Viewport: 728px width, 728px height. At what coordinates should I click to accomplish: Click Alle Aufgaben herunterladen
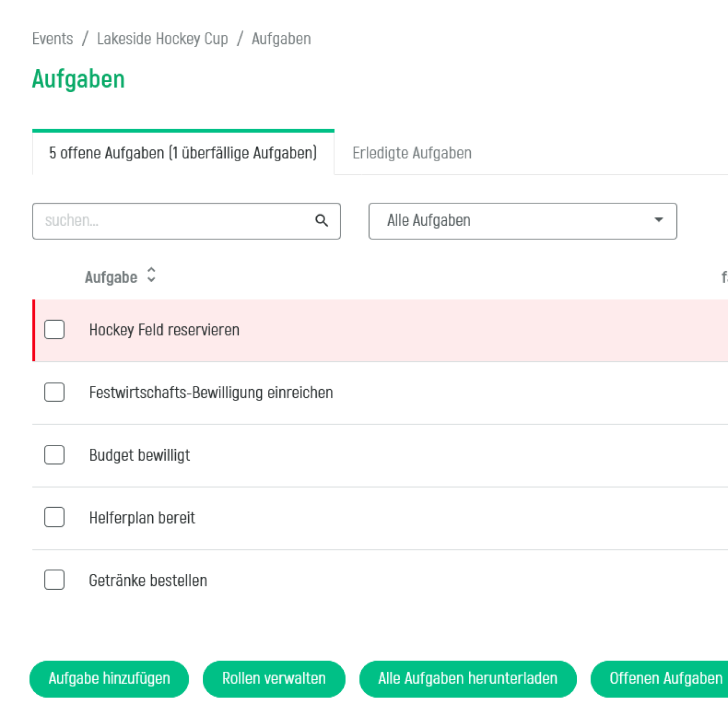click(x=468, y=679)
